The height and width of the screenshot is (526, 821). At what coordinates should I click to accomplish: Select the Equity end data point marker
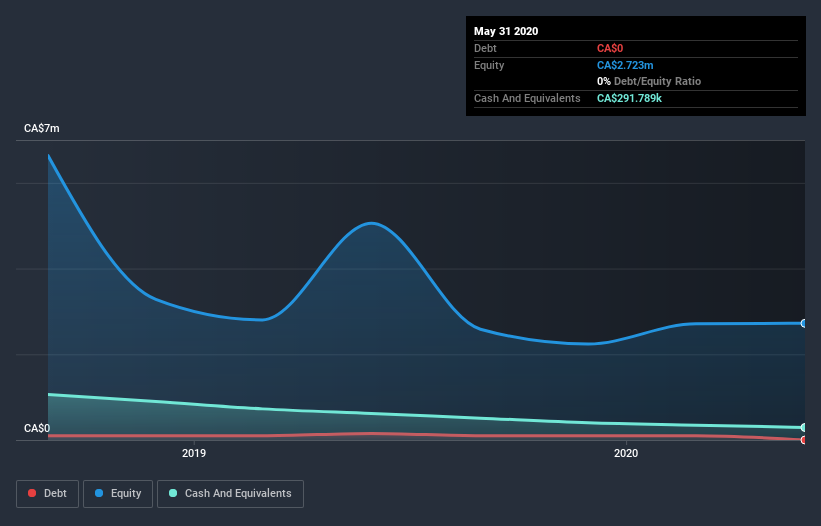pos(804,323)
